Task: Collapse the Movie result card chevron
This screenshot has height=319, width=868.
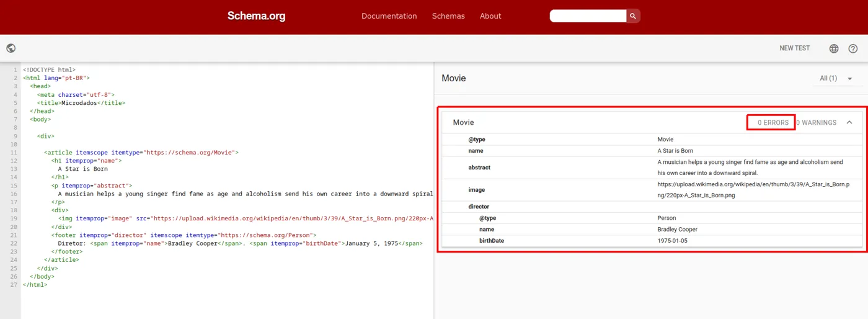Action: (849, 122)
